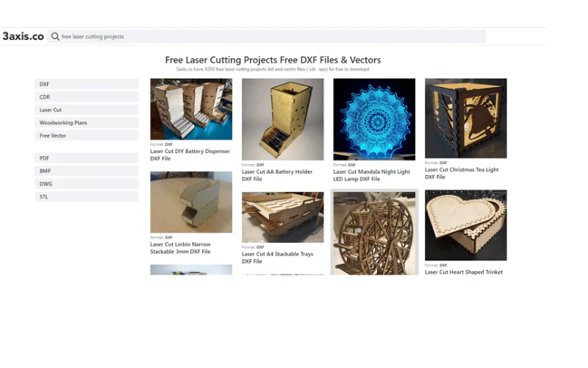
Task: Open the Heart Shaped Trinket thumbnail
Action: tap(466, 225)
